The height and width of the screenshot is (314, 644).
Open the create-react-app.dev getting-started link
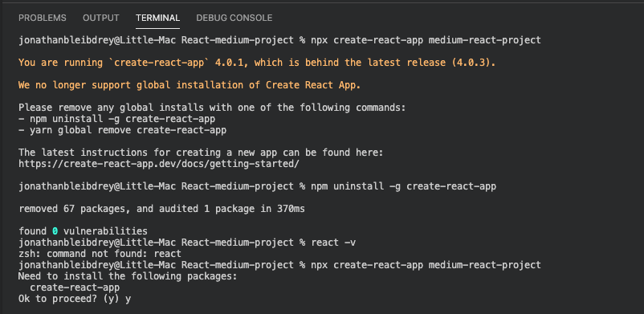(159, 164)
